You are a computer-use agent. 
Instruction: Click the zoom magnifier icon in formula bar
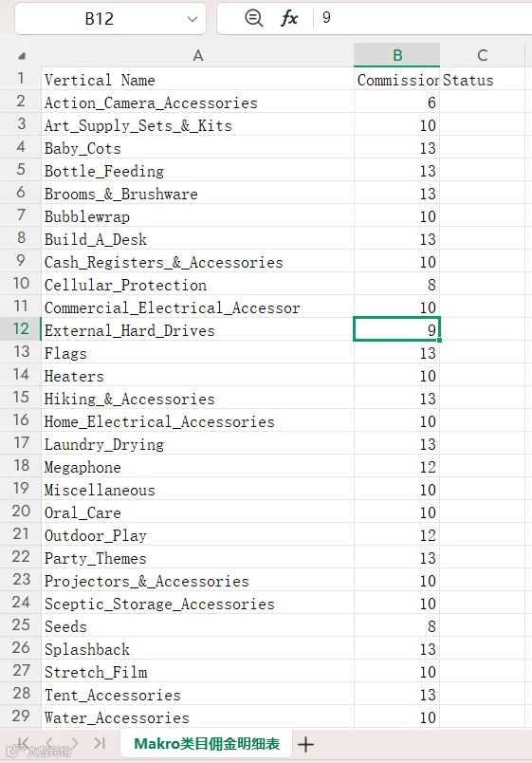(x=253, y=18)
